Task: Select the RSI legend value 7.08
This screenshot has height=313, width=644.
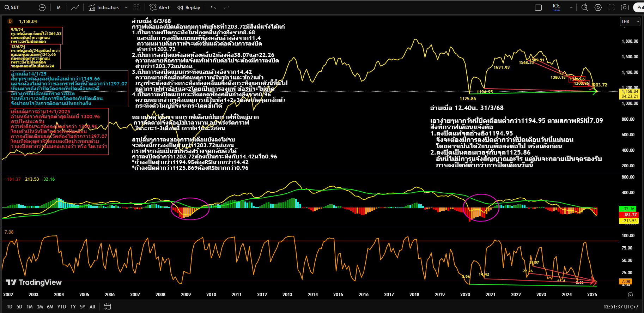Action: click(x=9, y=232)
